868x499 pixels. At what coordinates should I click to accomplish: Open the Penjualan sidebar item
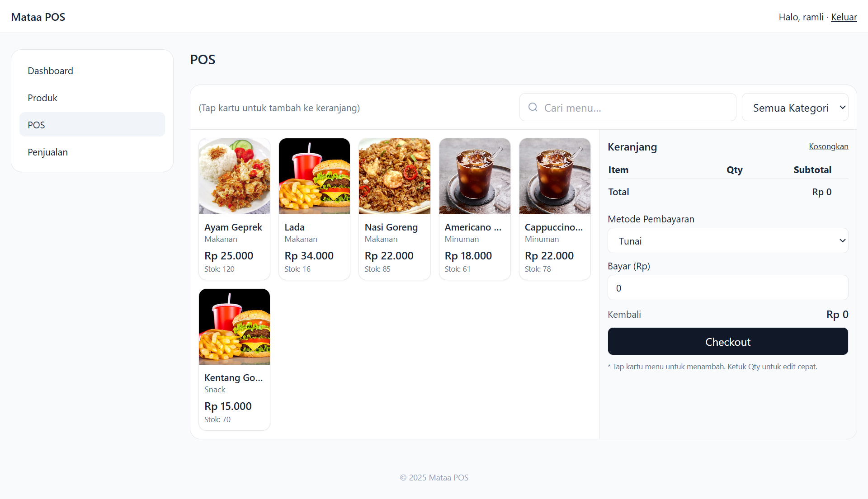coord(92,152)
